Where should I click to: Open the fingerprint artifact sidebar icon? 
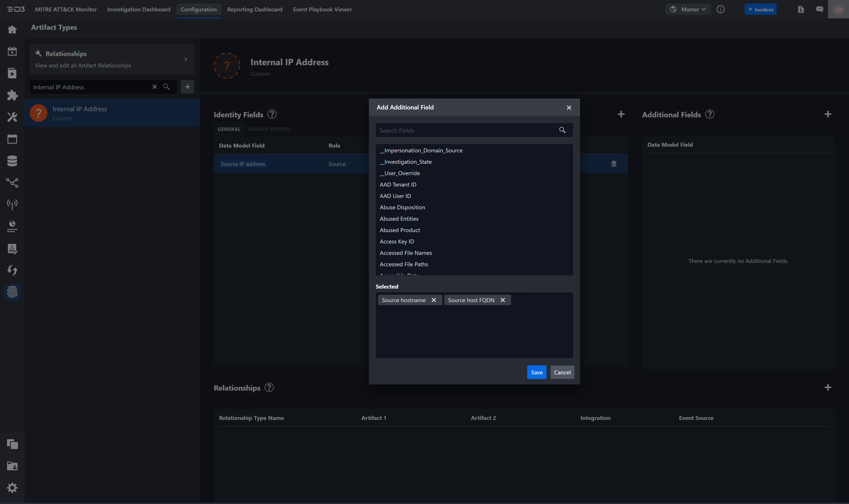(12, 292)
